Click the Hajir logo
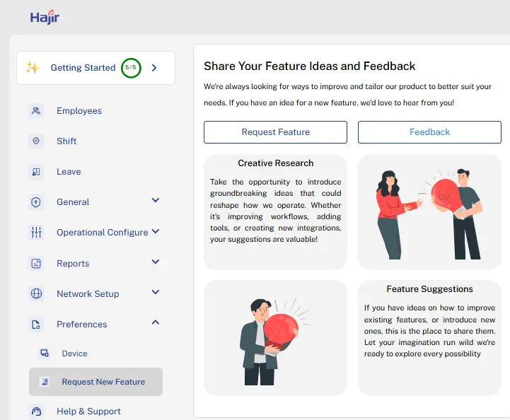Screen dimensions: 510x420 click(45, 16)
